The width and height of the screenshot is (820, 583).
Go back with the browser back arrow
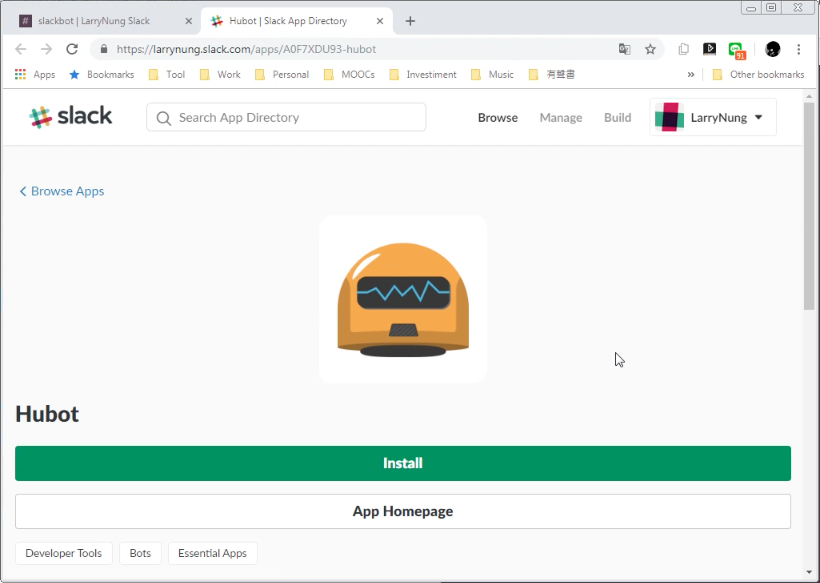pos(21,49)
